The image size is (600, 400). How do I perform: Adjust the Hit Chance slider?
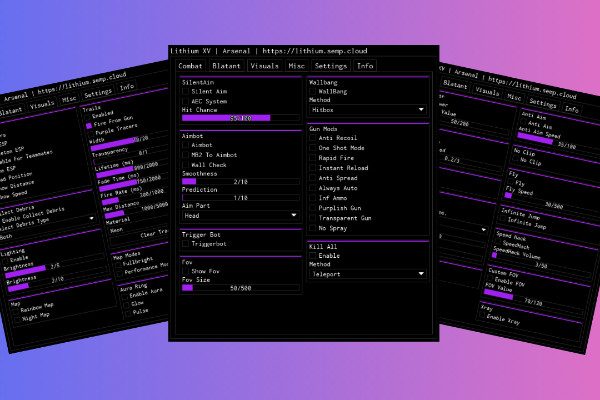(241, 118)
